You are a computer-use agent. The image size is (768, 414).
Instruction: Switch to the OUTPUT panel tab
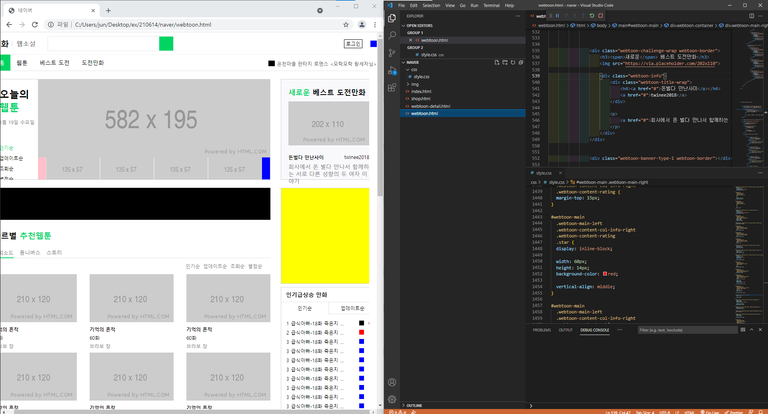pos(566,330)
